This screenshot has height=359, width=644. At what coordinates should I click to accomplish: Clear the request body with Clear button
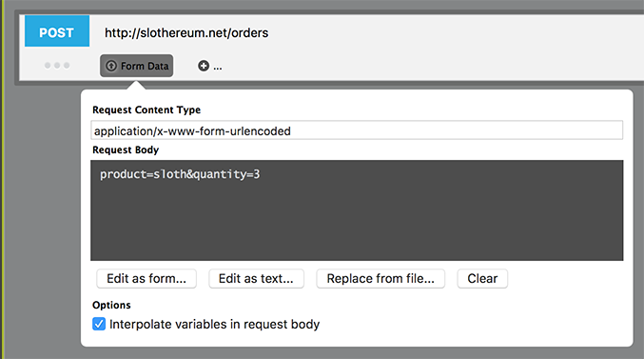(482, 279)
